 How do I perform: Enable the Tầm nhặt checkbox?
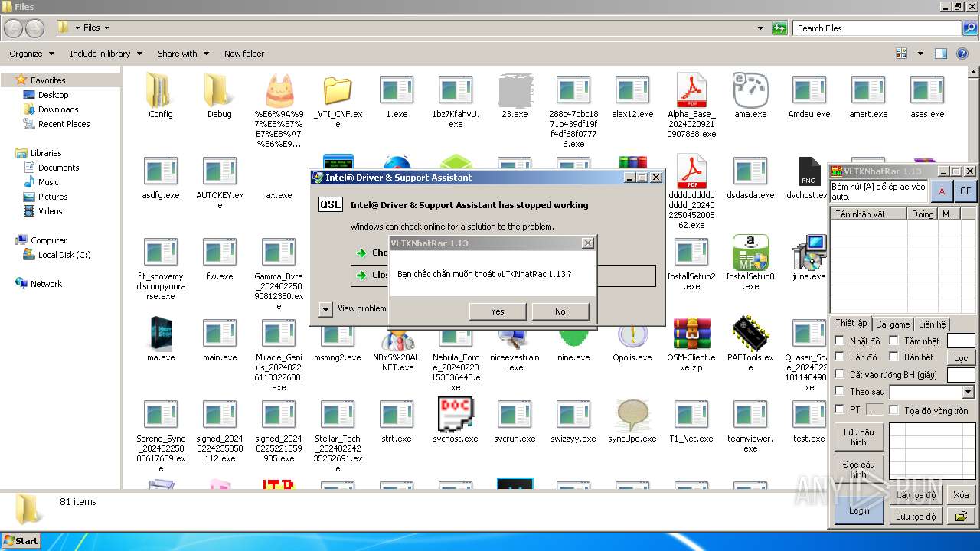pos(893,341)
